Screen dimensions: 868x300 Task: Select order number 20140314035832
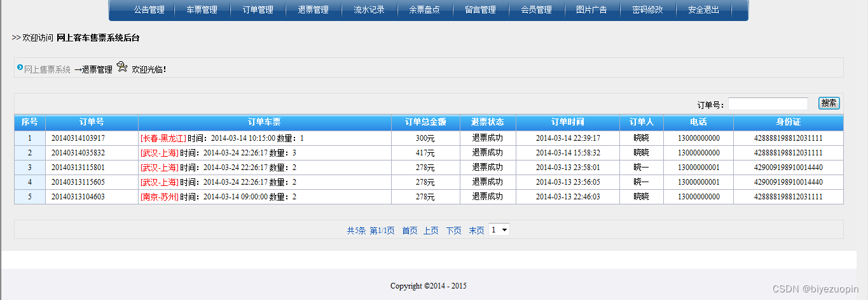(x=78, y=153)
